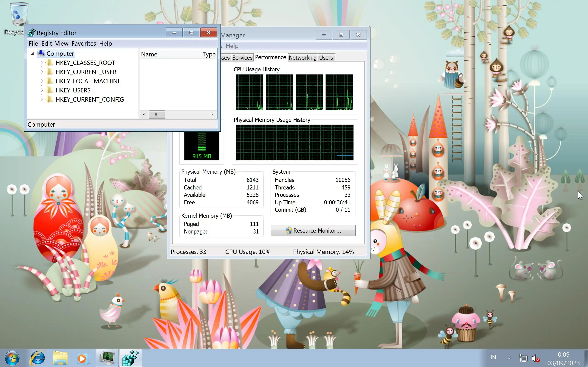Show hidden tray icons arrow
588x367 pixels.
tap(509, 358)
